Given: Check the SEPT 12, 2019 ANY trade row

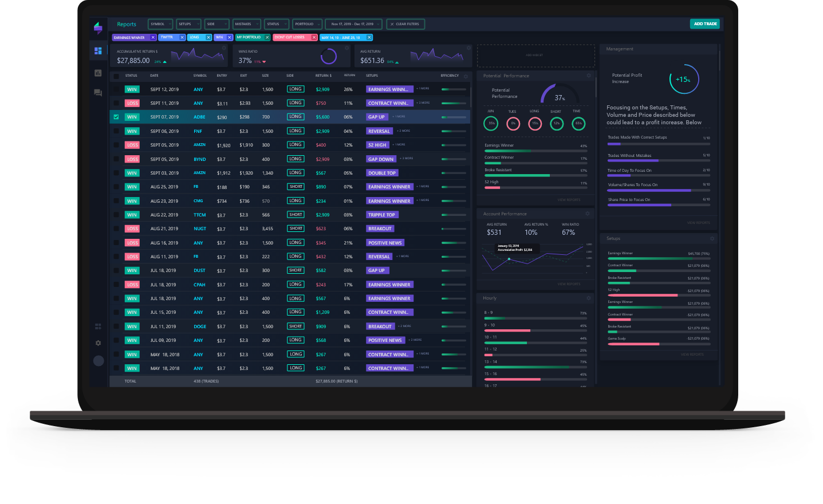Looking at the screenshot, I should (x=116, y=89).
